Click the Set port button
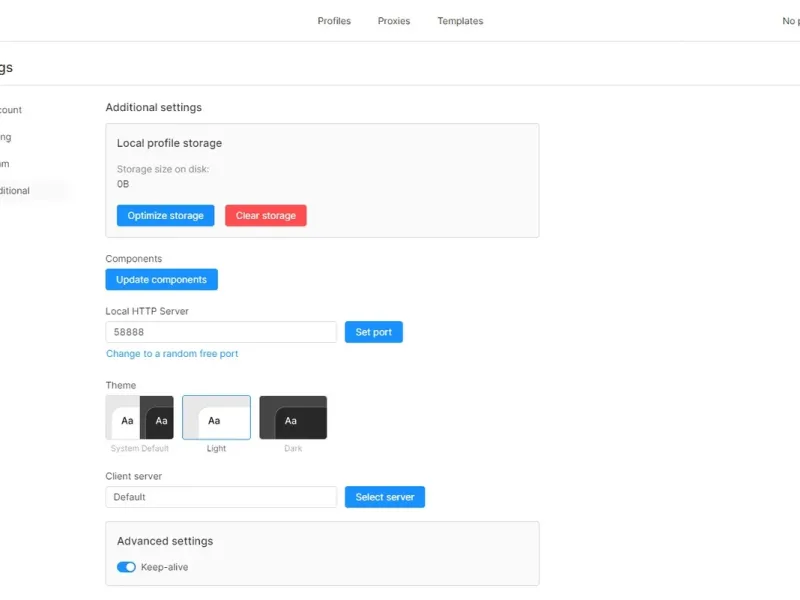Screen dimensions: 800x600 click(373, 332)
